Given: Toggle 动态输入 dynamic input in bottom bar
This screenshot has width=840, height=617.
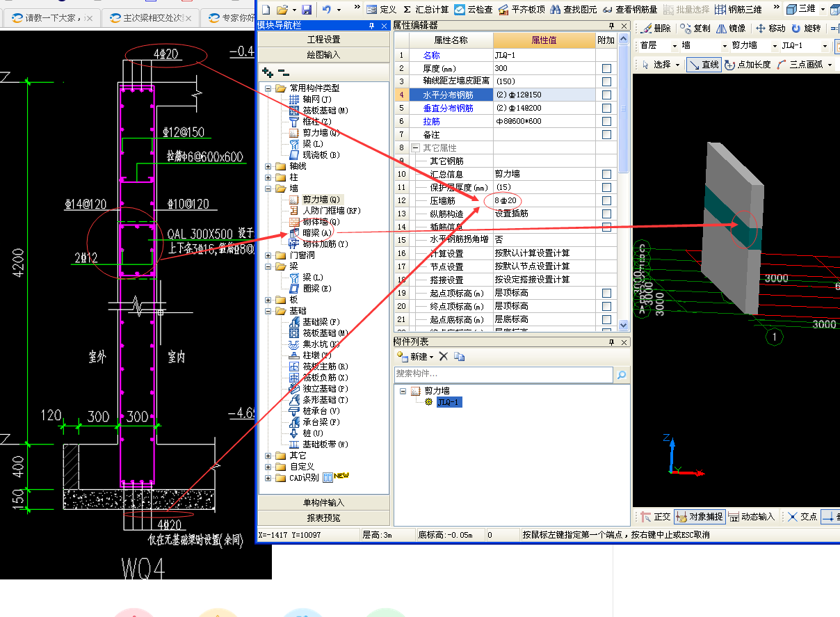Looking at the screenshot, I should 752,517.
